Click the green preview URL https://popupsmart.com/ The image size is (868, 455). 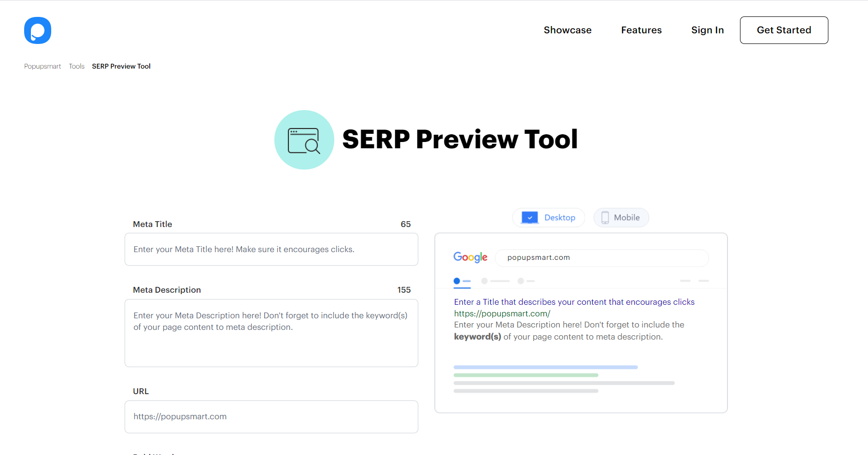click(x=502, y=313)
